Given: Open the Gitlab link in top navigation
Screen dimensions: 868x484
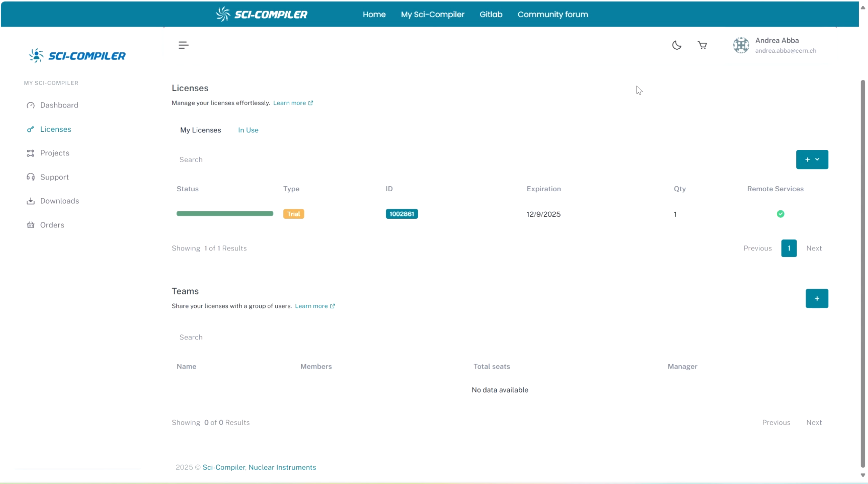Looking at the screenshot, I should 491,14.
